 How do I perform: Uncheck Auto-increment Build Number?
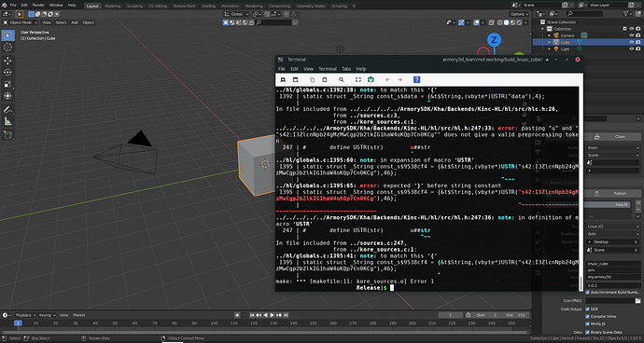point(587,292)
